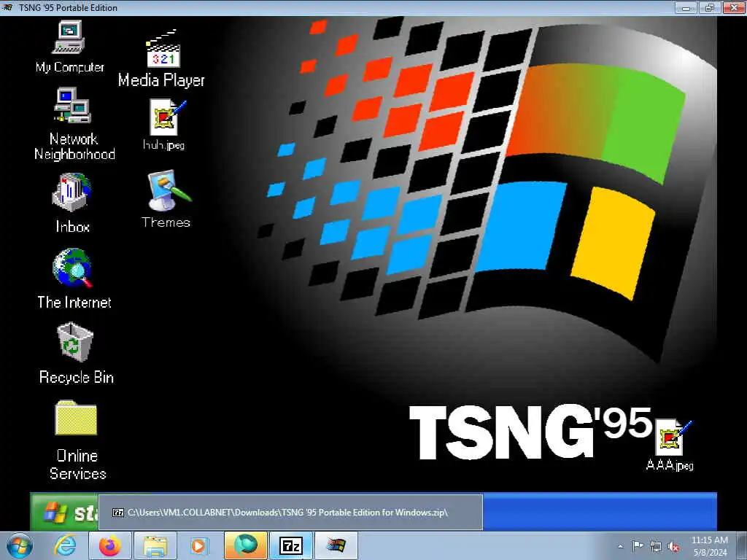Click the 7-Zip path preview tooltip
The width and height of the screenshot is (747, 560).
[290, 513]
